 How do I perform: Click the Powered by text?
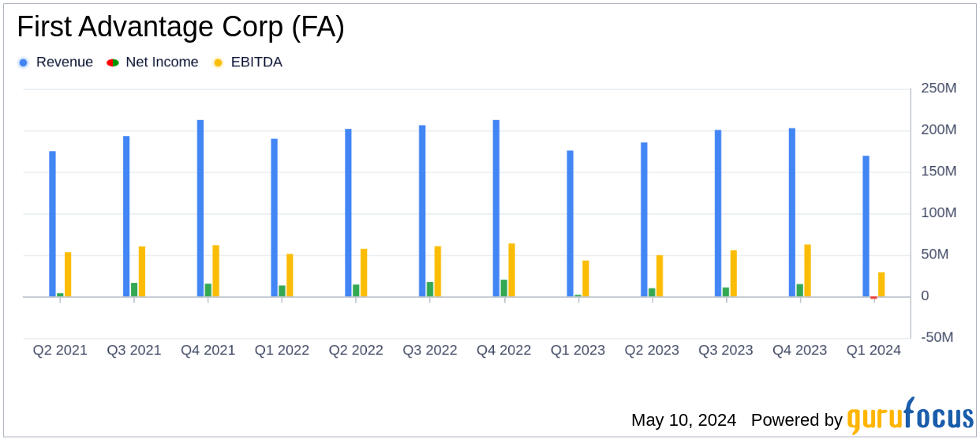[796, 420]
